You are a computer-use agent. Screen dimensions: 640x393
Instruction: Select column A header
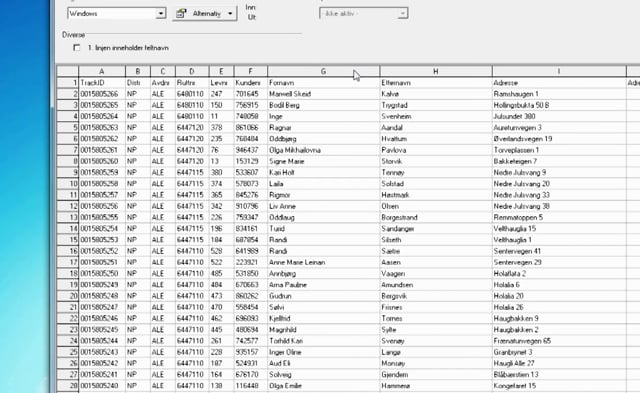pos(102,71)
